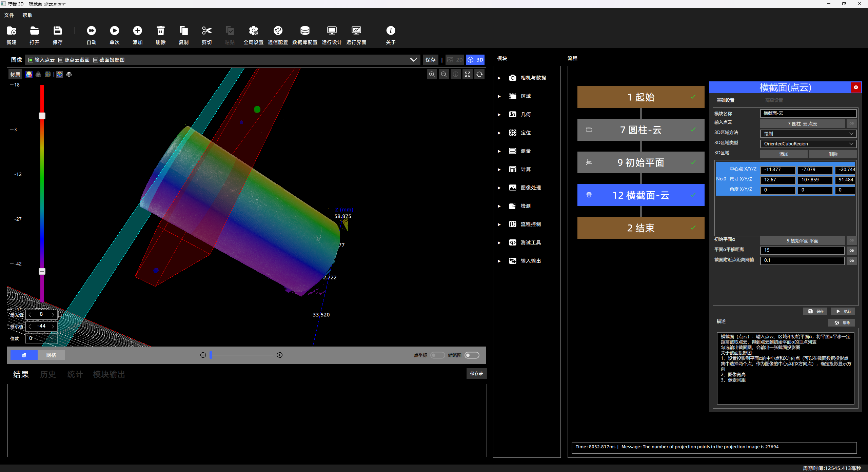Open the 帮助 menu
868x472 pixels.
pyautogui.click(x=27, y=15)
